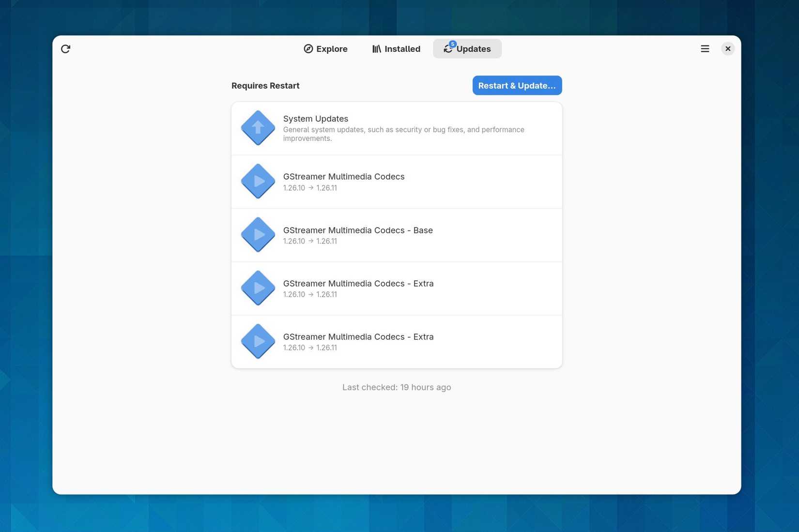The image size is (799, 532).
Task: Open the System Updates entry
Action: pyautogui.click(x=397, y=128)
